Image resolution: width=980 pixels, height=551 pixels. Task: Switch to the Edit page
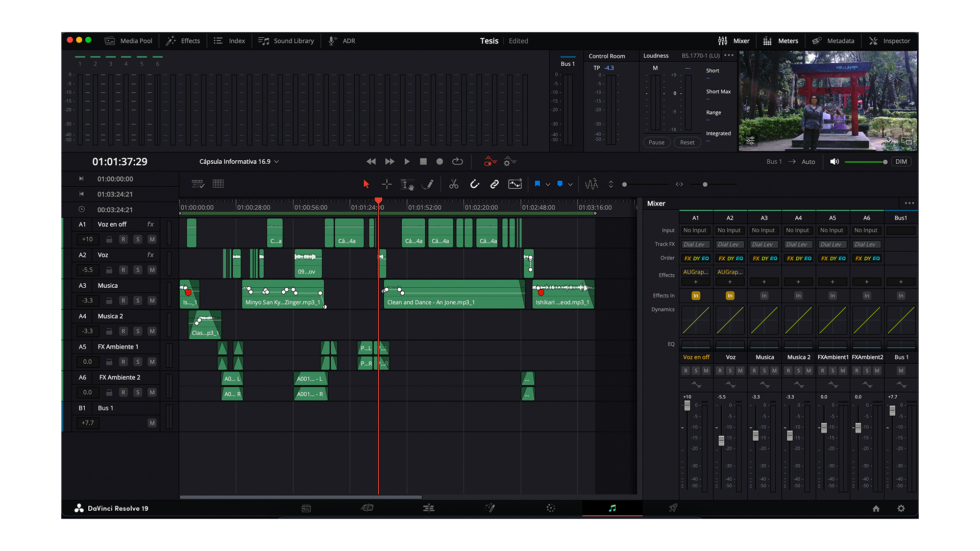(429, 508)
